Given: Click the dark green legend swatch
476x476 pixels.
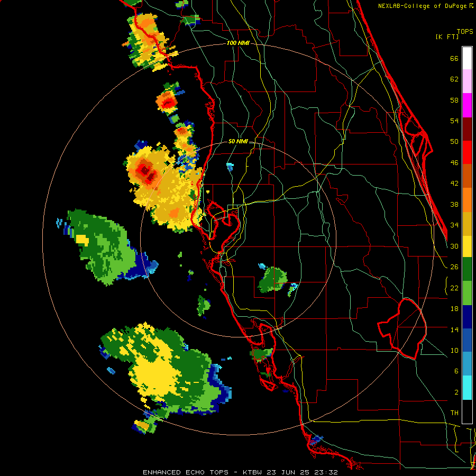Looking at the screenshot, I should click(467, 269).
